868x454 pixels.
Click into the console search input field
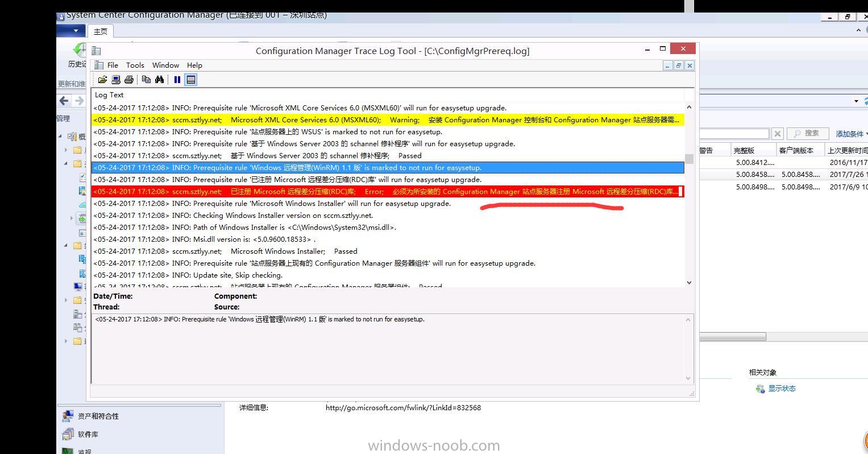(x=733, y=134)
